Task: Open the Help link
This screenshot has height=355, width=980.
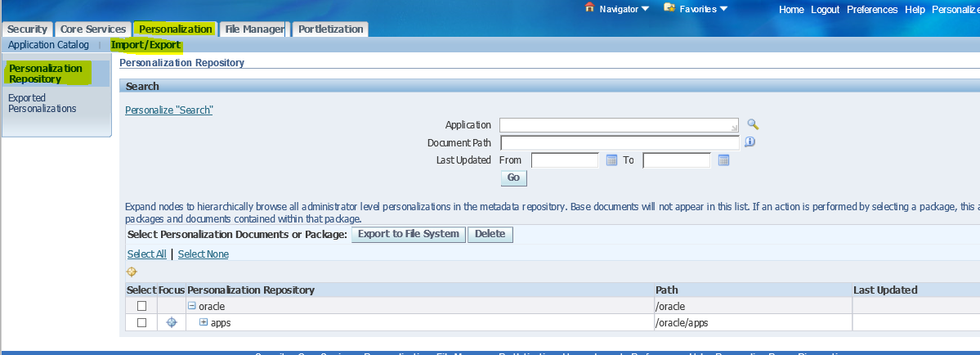Action: 915,9
